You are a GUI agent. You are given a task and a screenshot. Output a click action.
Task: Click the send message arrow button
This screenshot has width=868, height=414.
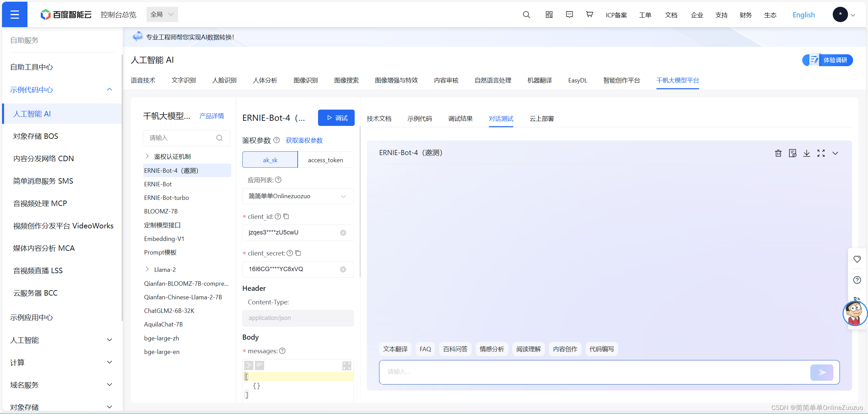click(x=822, y=373)
